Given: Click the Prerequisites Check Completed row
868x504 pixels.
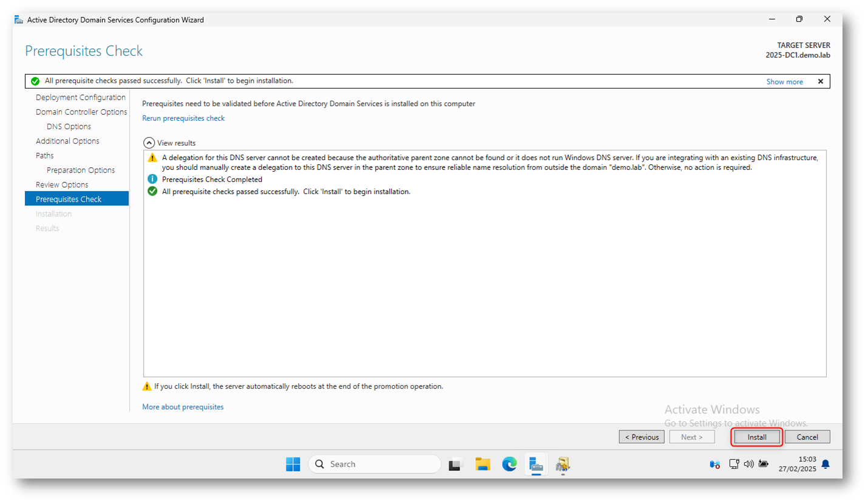Looking at the screenshot, I should click(212, 180).
